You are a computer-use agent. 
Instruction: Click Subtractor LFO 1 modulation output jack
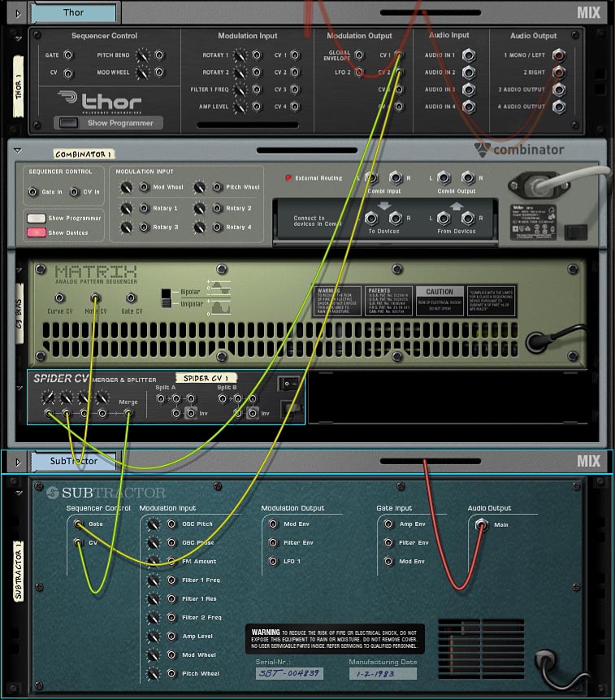click(x=273, y=561)
